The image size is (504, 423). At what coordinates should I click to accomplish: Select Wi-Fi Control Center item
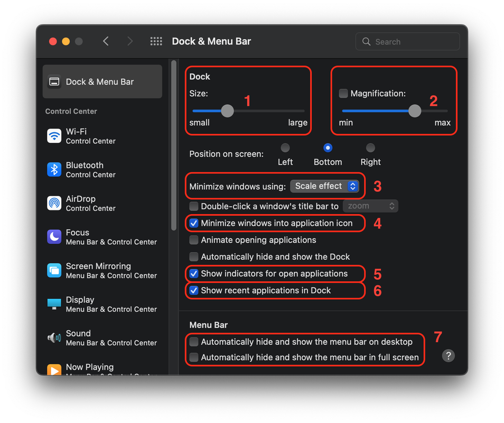pos(102,136)
